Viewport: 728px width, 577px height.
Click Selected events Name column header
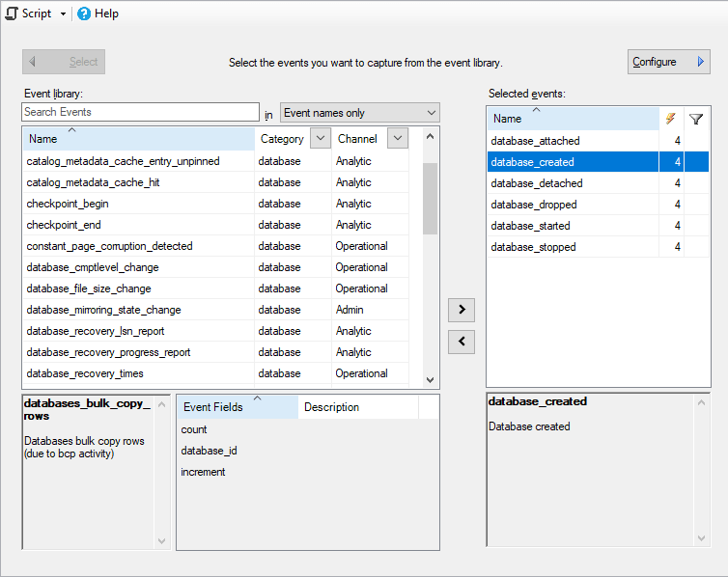573,119
